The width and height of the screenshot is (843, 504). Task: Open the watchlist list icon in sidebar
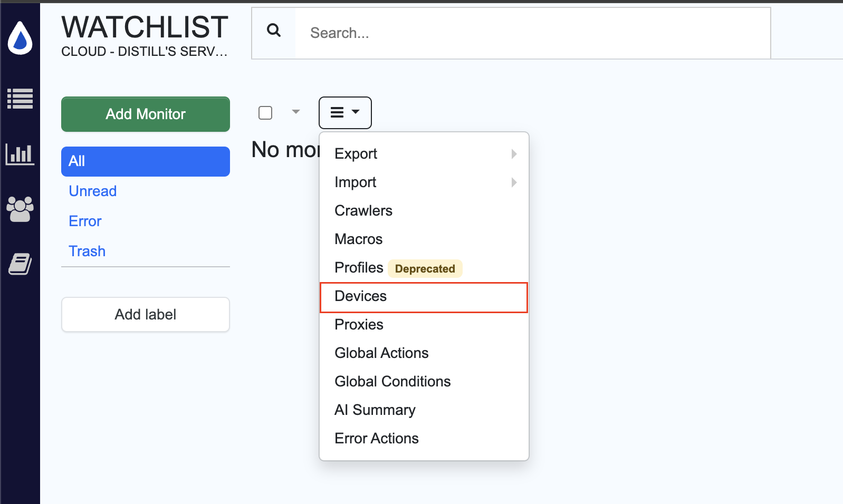[20, 99]
